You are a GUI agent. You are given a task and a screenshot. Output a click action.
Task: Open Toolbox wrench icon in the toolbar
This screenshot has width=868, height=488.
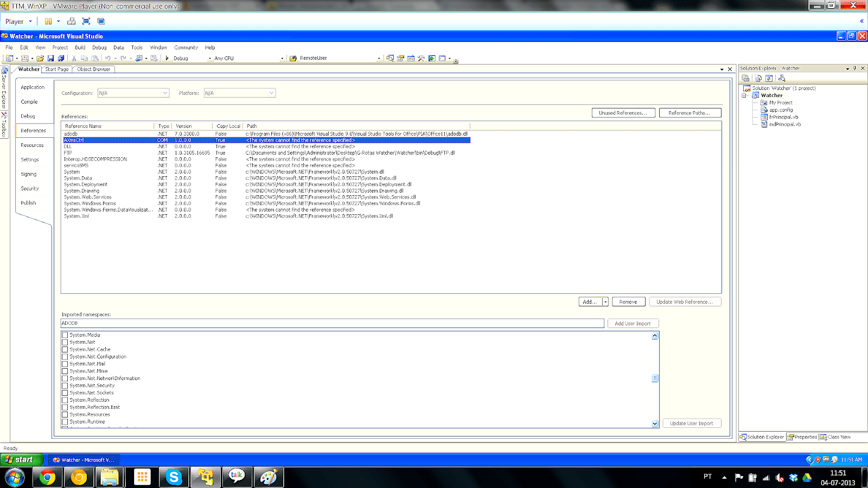click(x=421, y=58)
